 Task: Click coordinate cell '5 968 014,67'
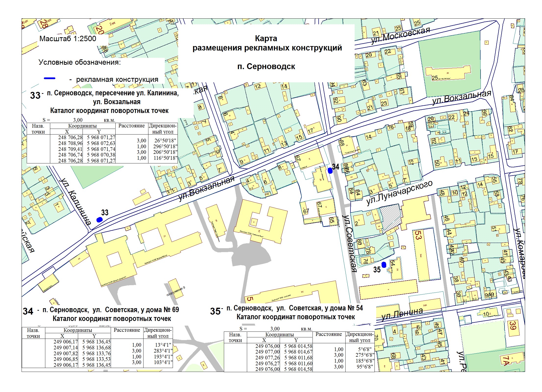point(298,352)
